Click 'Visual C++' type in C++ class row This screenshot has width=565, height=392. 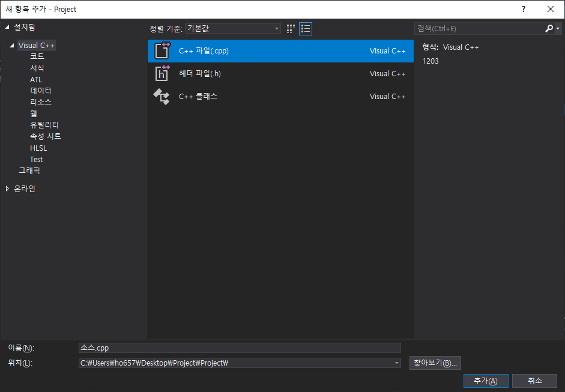click(x=387, y=96)
